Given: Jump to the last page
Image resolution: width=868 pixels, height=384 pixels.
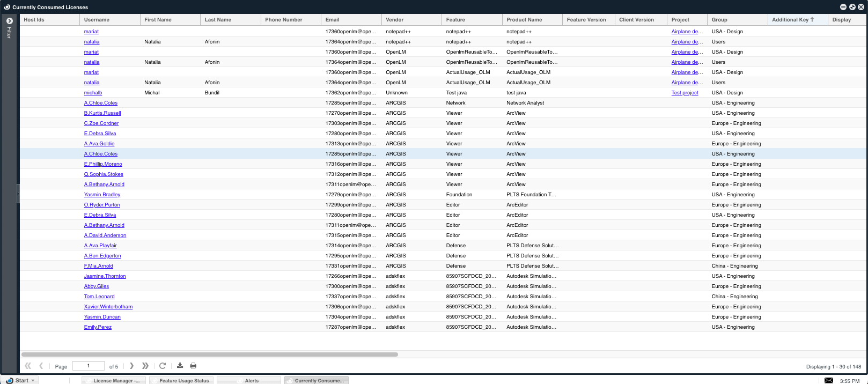Looking at the screenshot, I should coord(145,366).
